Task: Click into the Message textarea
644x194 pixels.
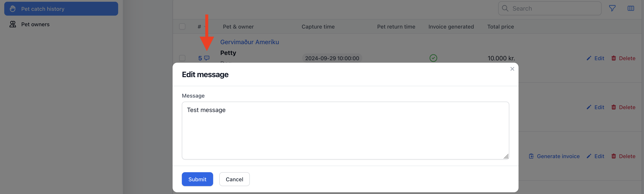Action: [x=345, y=130]
